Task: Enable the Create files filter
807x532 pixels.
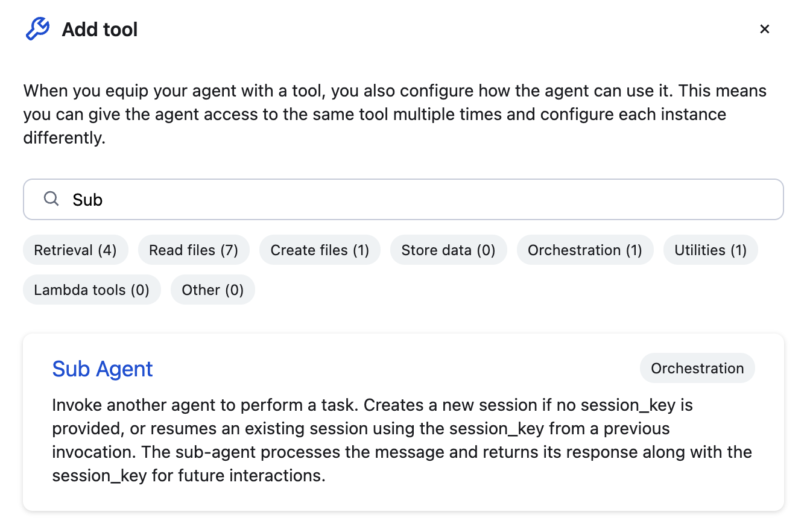Action: (x=320, y=249)
